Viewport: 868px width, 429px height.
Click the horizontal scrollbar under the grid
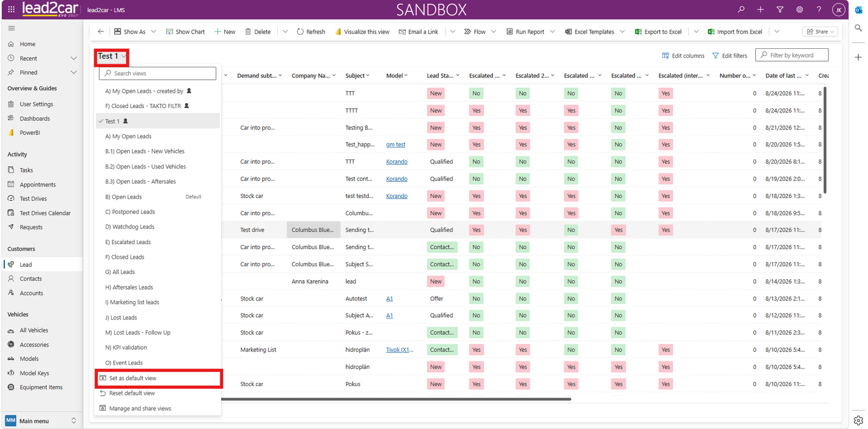[396, 399]
